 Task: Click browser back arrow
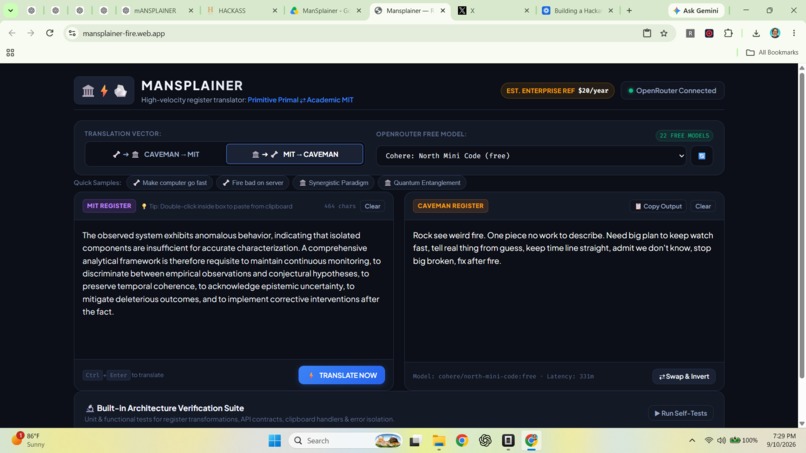tap(12, 33)
